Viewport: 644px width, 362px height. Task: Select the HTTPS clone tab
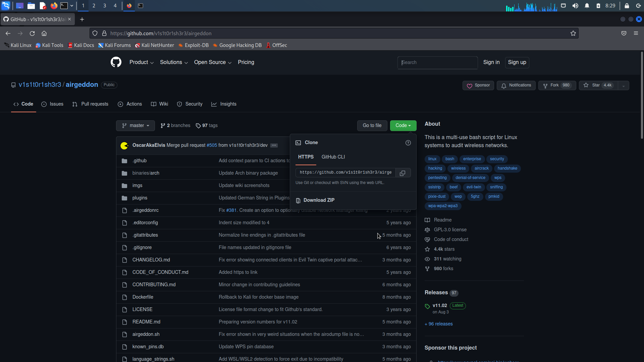[306, 157]
